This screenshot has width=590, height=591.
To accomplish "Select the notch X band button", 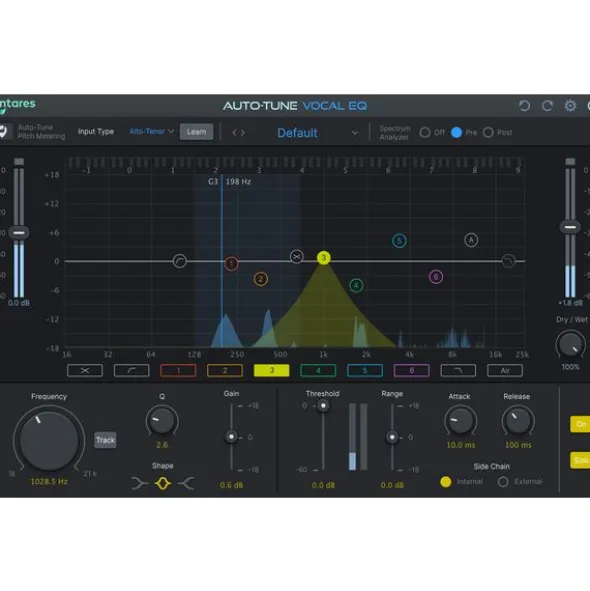I will tap(85, 371).
